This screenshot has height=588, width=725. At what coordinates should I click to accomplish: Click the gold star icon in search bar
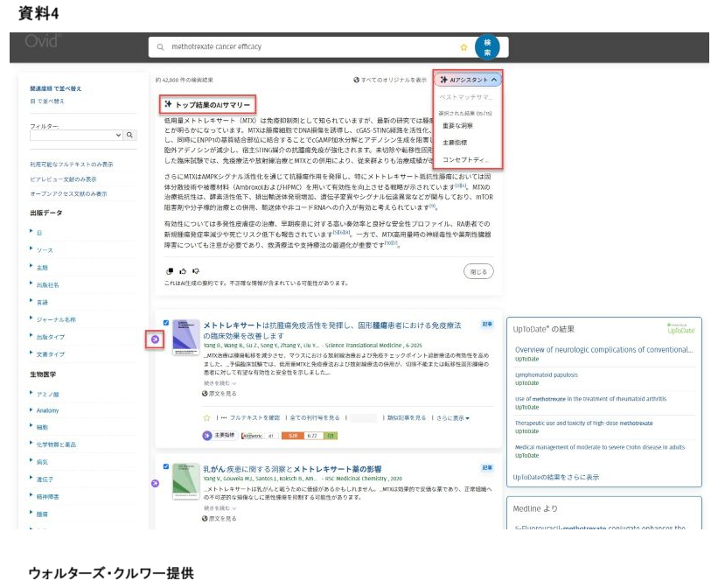[x=464, y=47]
